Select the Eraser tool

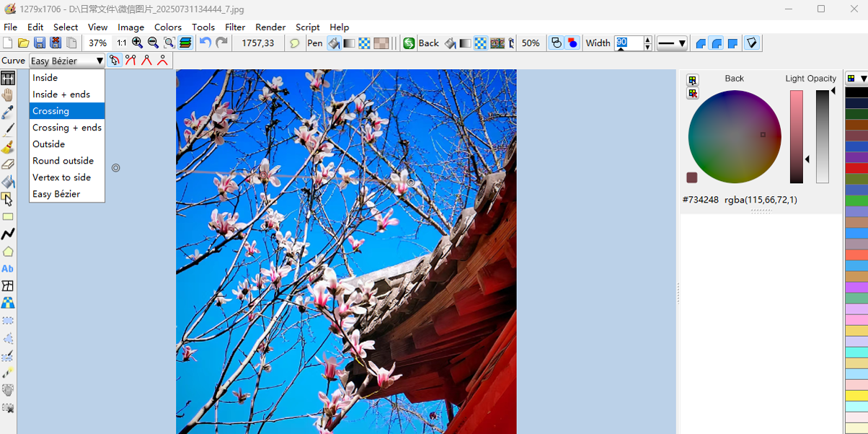8,164
